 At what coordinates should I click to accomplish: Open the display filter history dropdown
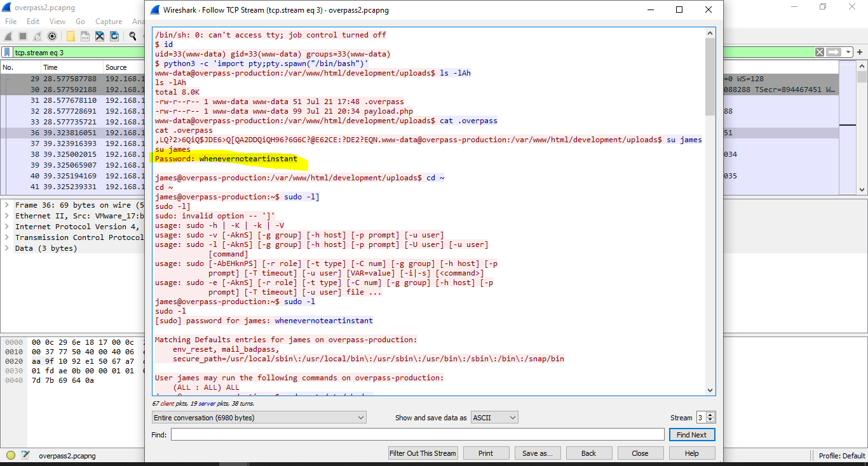[847, 52]
